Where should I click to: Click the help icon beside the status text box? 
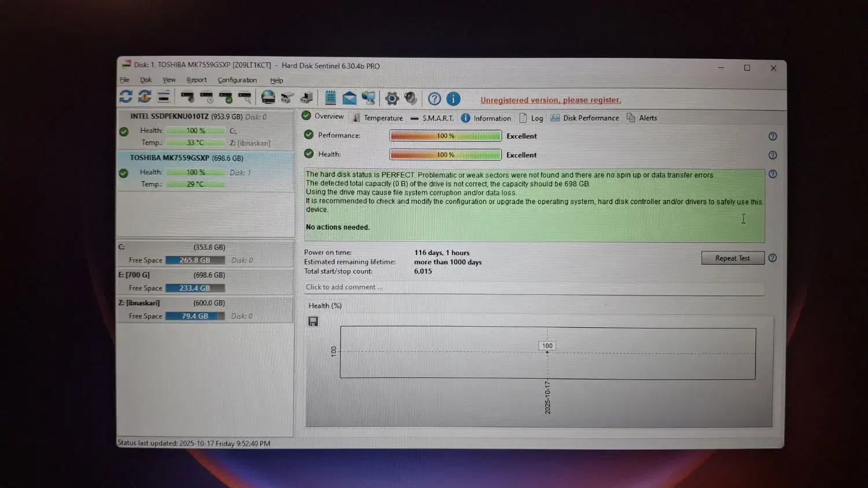point(773,174)
